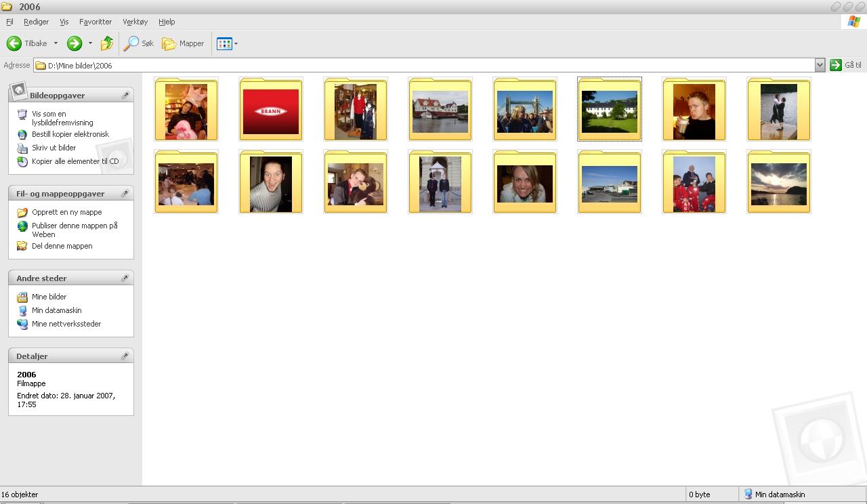Select the folder with Tower Bridge photo

pos(525,109)
